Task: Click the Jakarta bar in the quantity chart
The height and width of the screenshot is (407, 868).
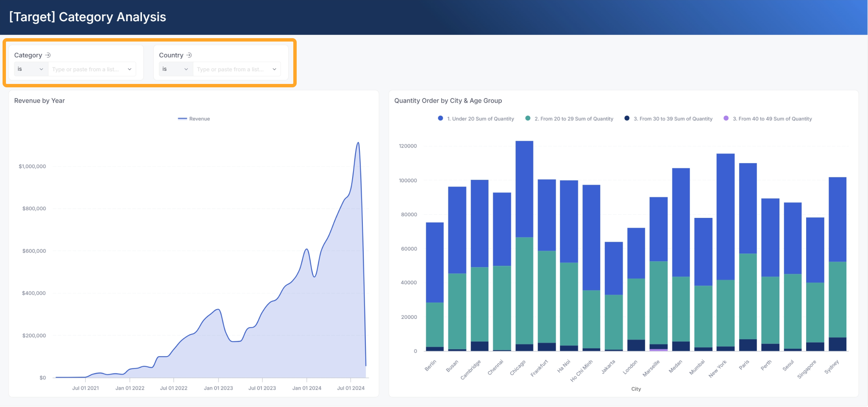Action: (x=614, y=296)
